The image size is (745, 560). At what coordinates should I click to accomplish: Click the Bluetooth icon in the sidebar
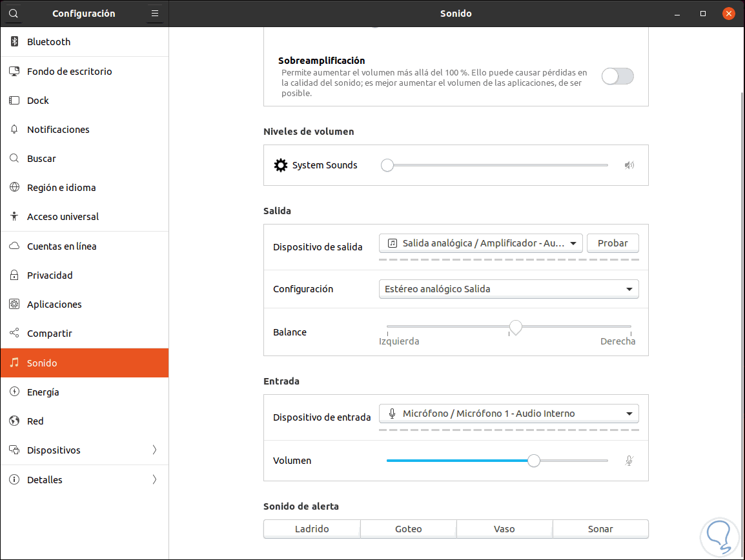(14, 42)
